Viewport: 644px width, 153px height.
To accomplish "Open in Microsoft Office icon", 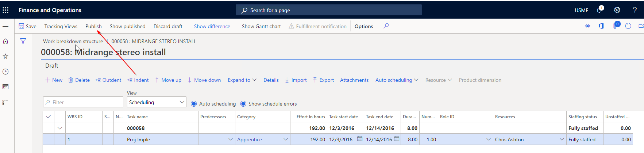I will point(601,26).
